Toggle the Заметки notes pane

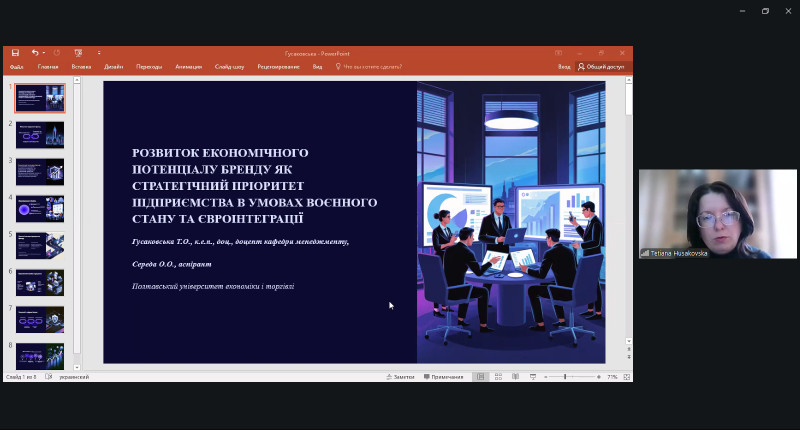point(400,377)
